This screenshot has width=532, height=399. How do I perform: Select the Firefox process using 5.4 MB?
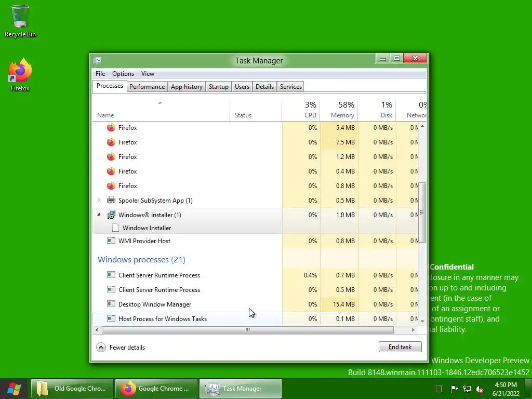(255, 128)
